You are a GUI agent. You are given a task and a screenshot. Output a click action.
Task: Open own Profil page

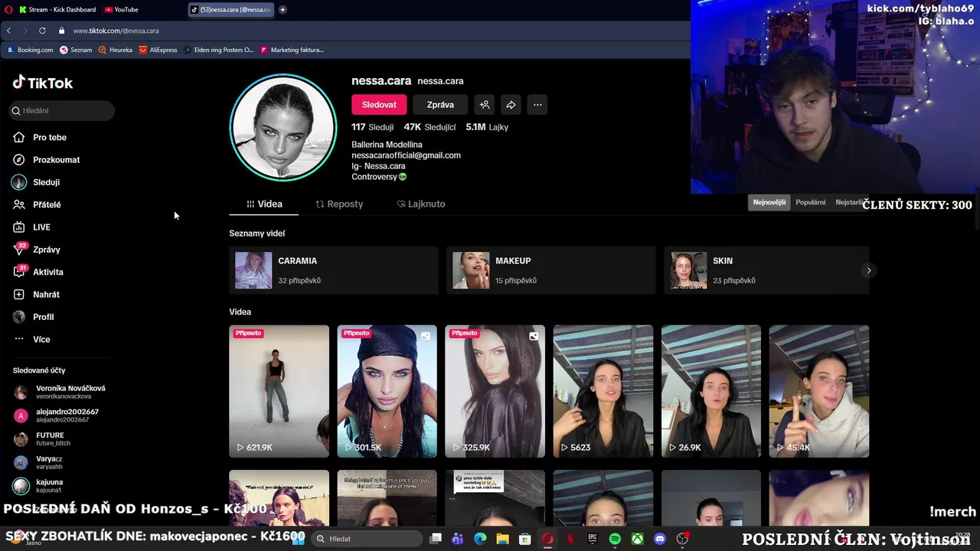point(33,317)
